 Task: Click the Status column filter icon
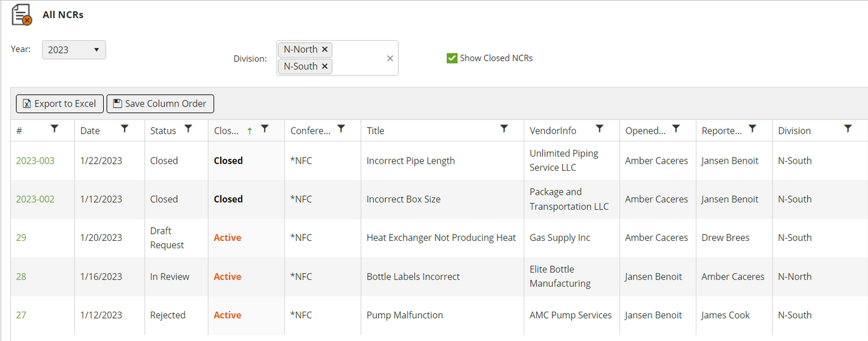pyautogui.click(x=188, y=129)
